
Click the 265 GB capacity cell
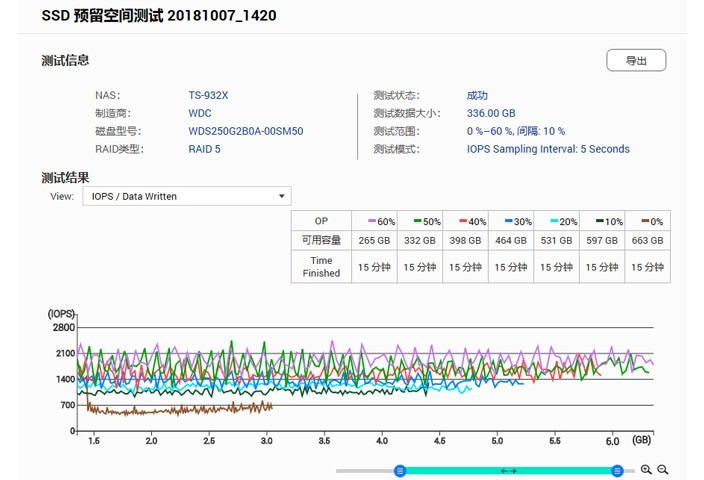coord(373,240)
